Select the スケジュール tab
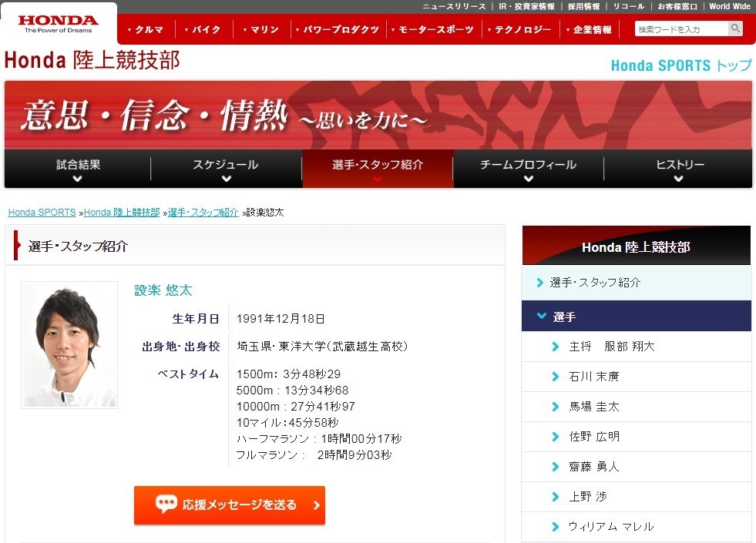Image resolution: width=756 pixels, height=543 pixels. point(226,169)
